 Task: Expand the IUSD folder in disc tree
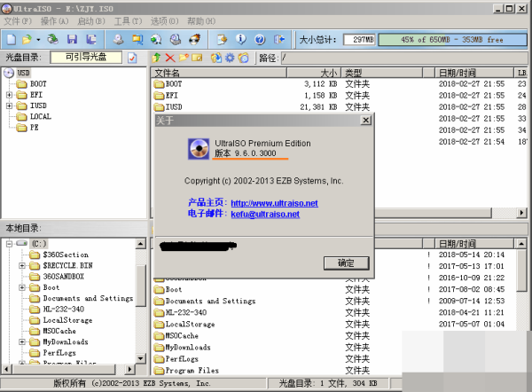[x=10, y=106]
